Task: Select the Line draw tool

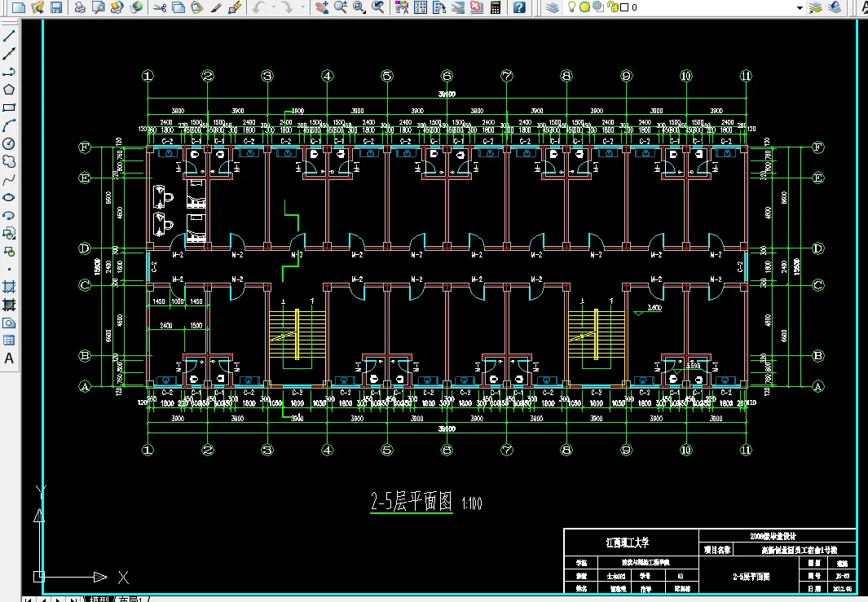Action: (9, 36)
